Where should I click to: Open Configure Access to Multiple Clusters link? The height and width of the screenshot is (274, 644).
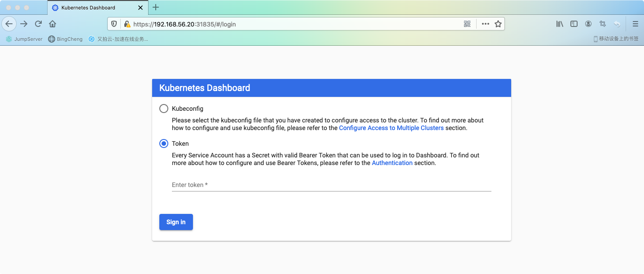click(391, 128)
